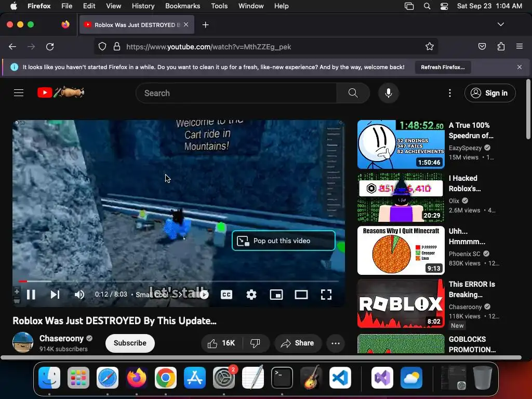Image resolution: width=532 pixels, height=399 pixels.
Task: Reload the current page
Action: point(50,46)
